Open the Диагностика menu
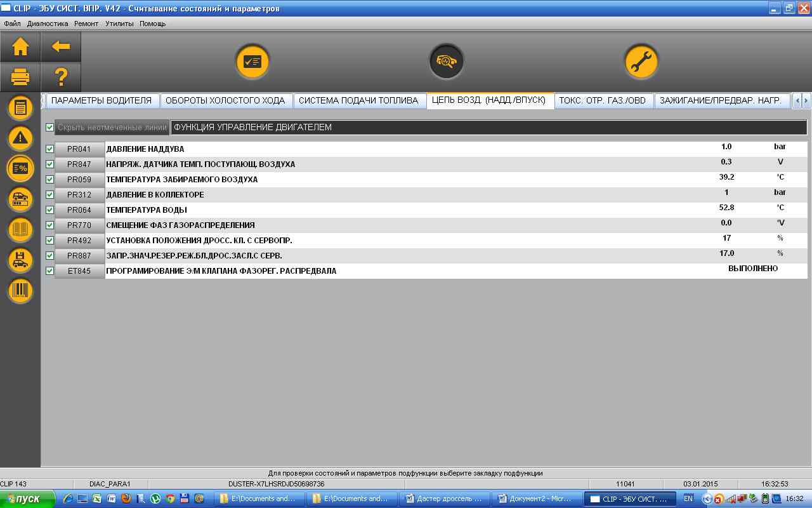This screenshot has width=812, height=508. (48, 23)
